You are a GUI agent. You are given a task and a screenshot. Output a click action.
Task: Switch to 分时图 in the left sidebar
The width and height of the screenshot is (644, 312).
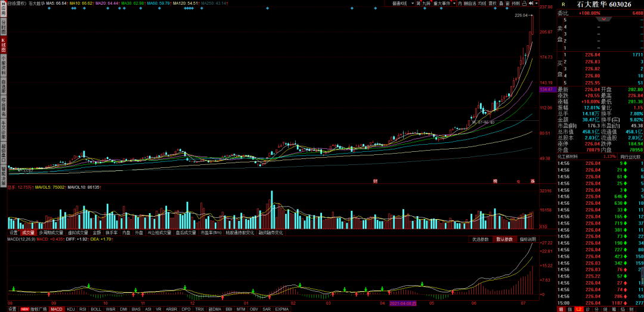pos(4,26)
